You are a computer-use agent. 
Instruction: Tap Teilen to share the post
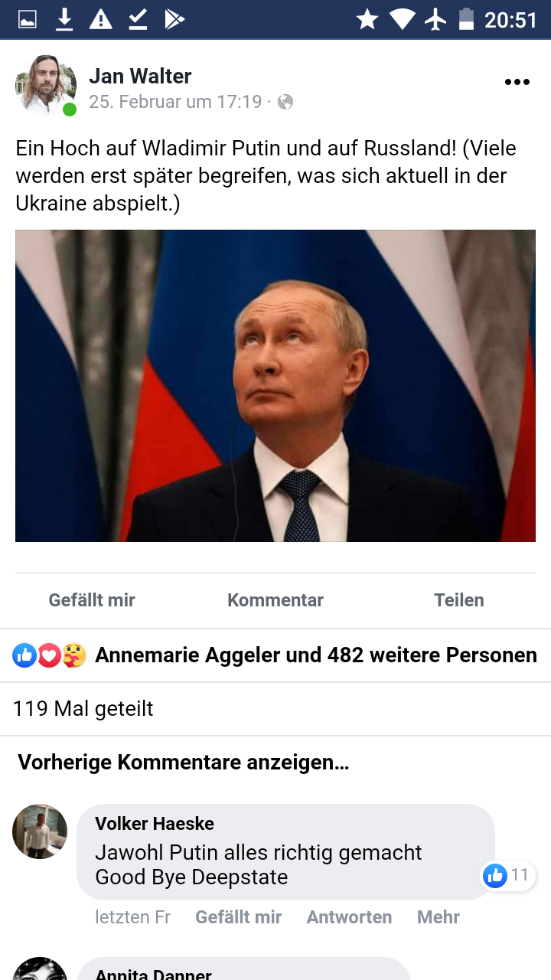click(459, 600)
